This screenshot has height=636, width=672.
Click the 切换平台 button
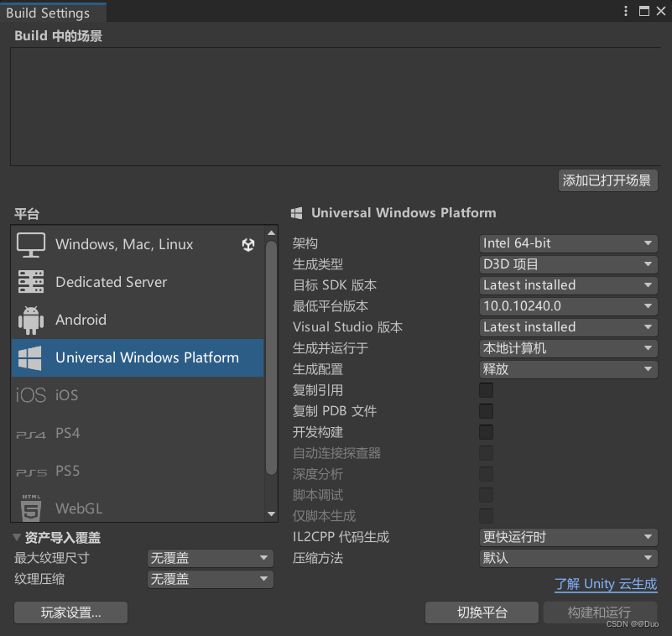482,613
